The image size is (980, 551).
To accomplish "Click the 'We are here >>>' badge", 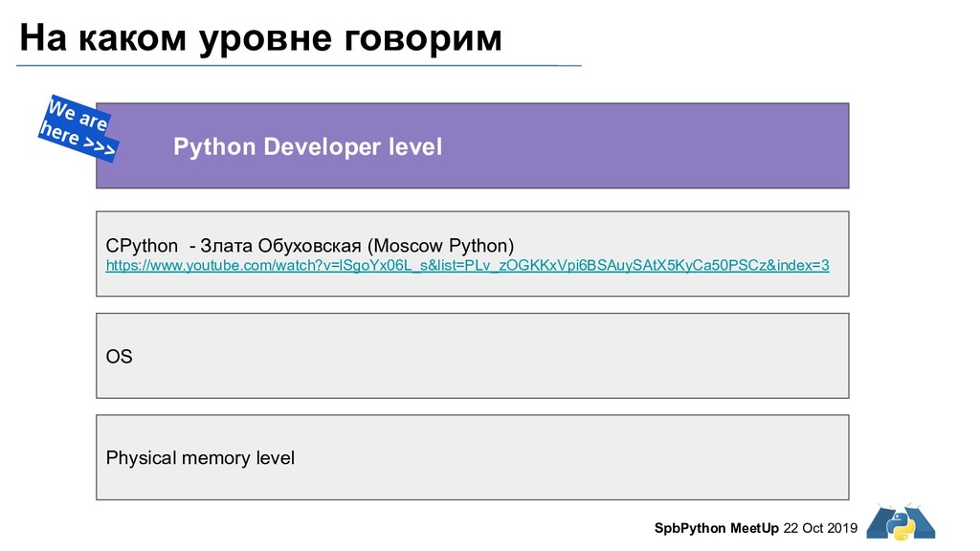I will tap(78, 128).
